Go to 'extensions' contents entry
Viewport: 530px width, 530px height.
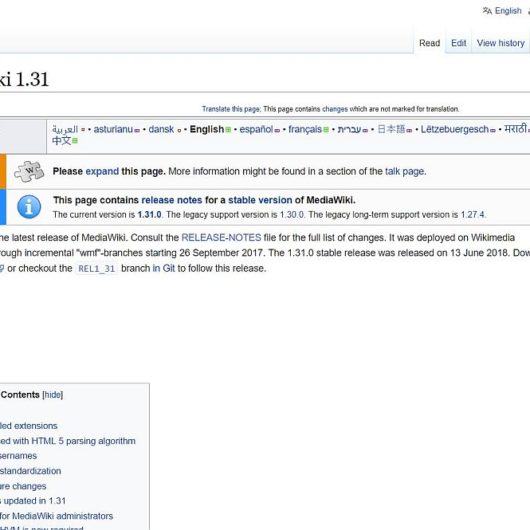tap(28, 426)
